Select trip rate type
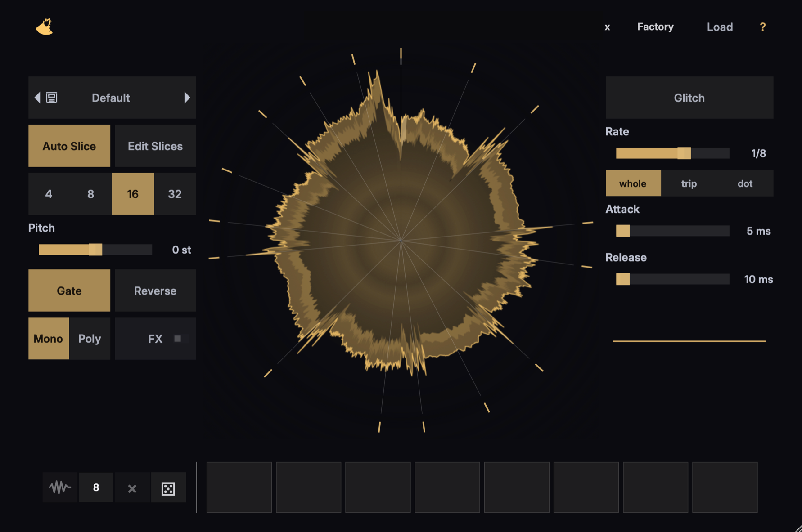This screenshot has height=532, width=802. [x=689, y=183]
